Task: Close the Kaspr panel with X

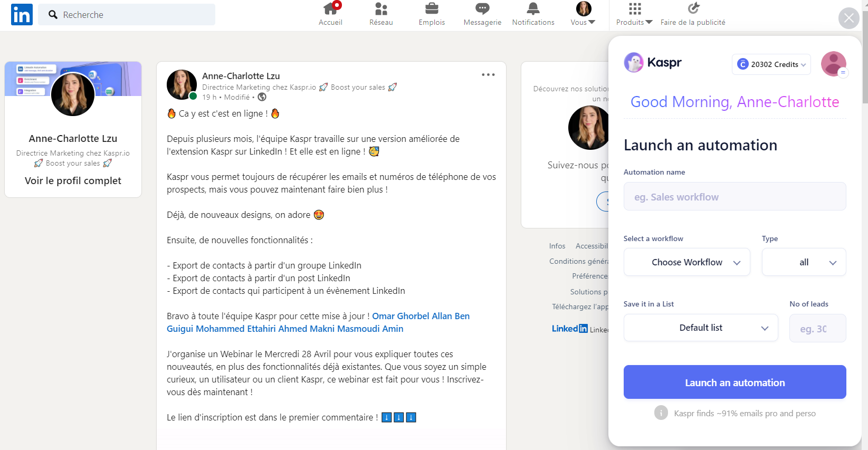Action: click(x=848, y=18)
